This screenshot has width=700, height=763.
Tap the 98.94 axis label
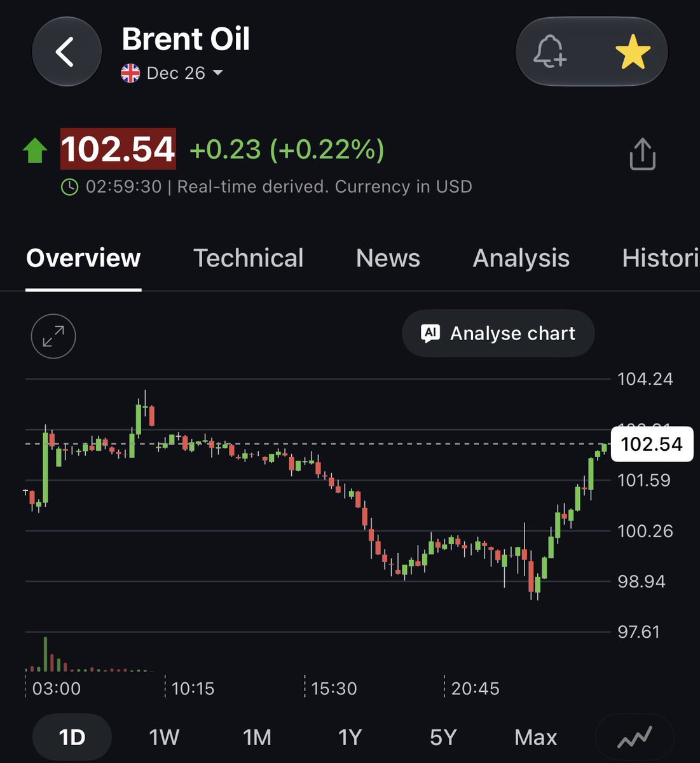tap(642, 581)
